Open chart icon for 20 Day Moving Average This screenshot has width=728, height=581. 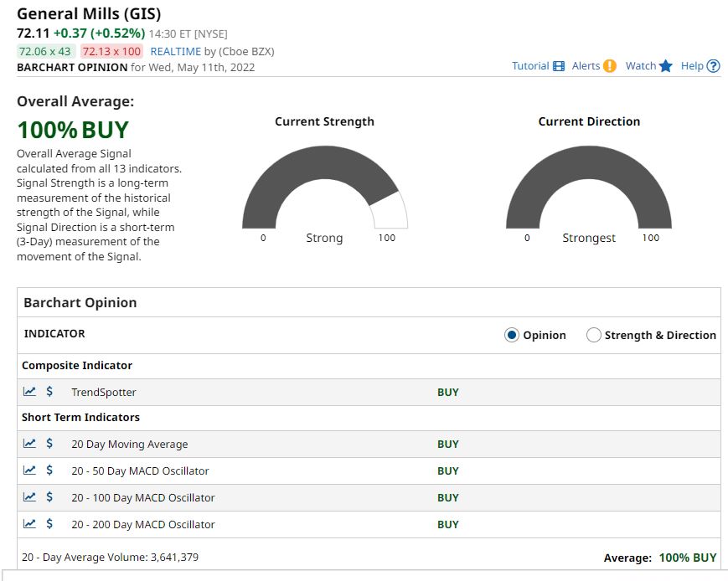point(29,444)
